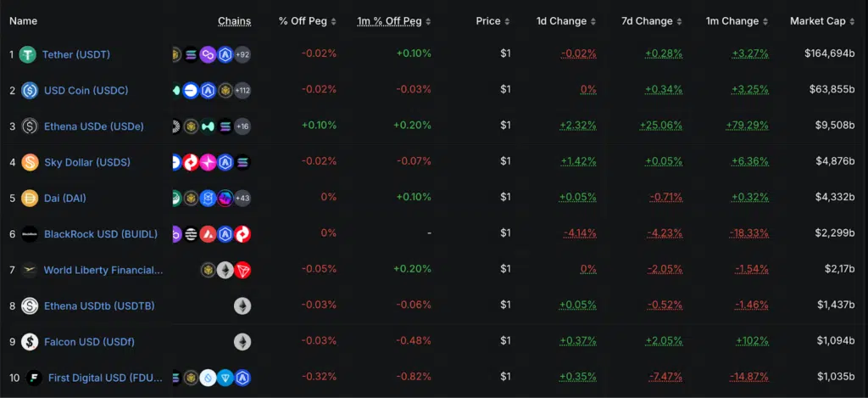Click the Chains column header
The image size is (868, 398).
(x=234, y=21)
